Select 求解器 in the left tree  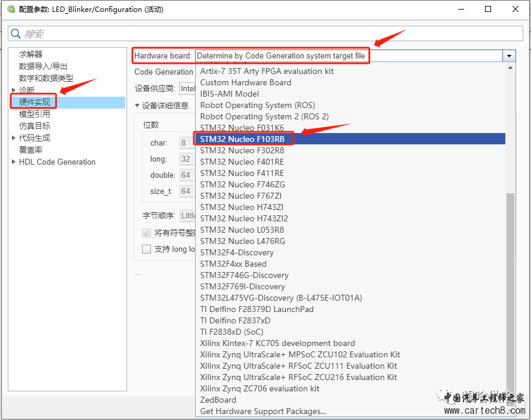pyautogui.click(x=30, y=54)
